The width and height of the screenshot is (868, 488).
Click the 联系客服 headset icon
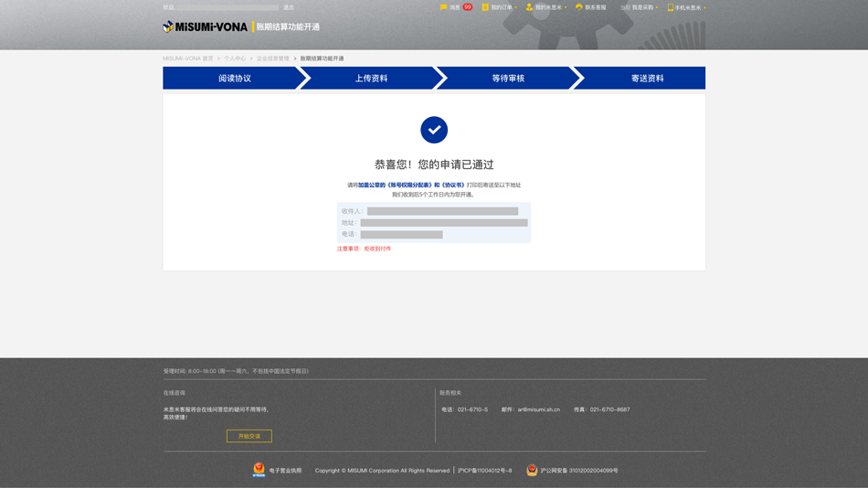(578, 7)
